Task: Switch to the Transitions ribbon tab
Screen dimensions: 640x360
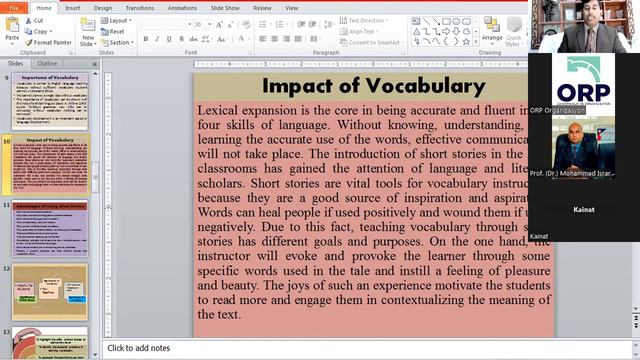Action: [x=140, y=8]
